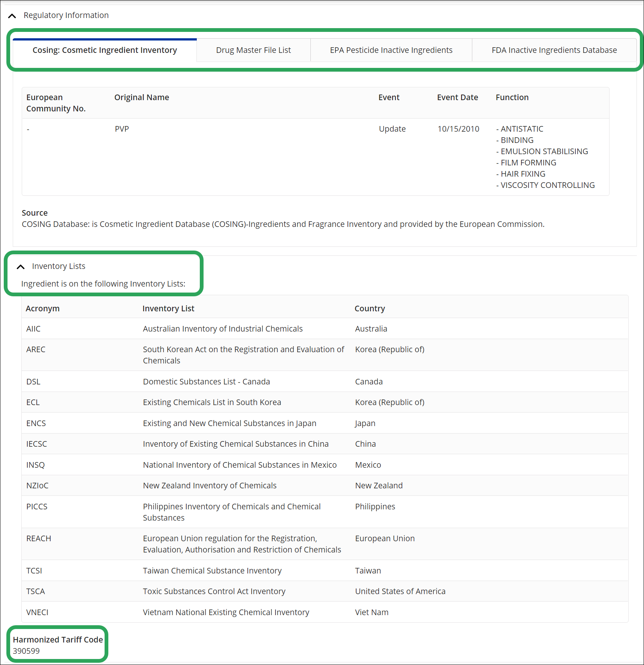Select the ENCS acronym cell
This screenshot has height=665, width=644.
click(x=36, y=423)
